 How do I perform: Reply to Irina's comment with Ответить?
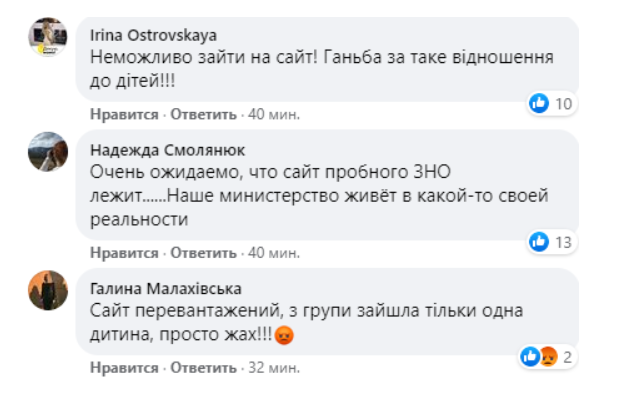(x=204, y=115)
